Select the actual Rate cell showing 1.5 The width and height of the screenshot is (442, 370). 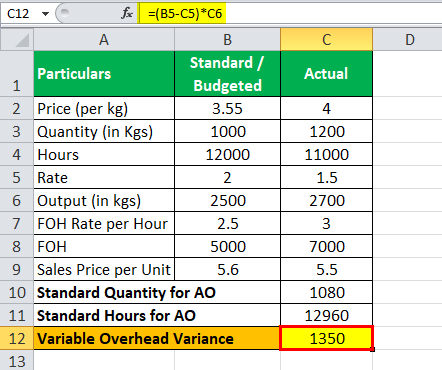coord(326,177)
